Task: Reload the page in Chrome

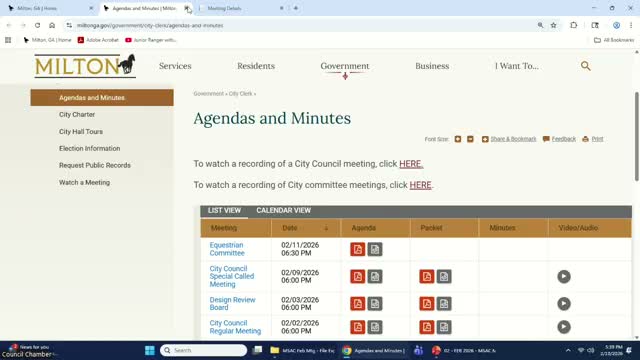Action: pos(37,25)
